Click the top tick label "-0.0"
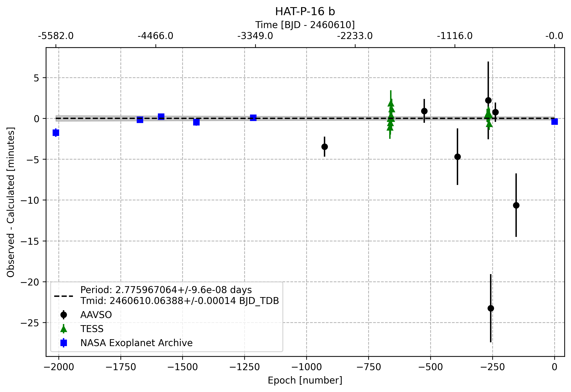This screenshot has height=392, width=571. coord(554,36)
